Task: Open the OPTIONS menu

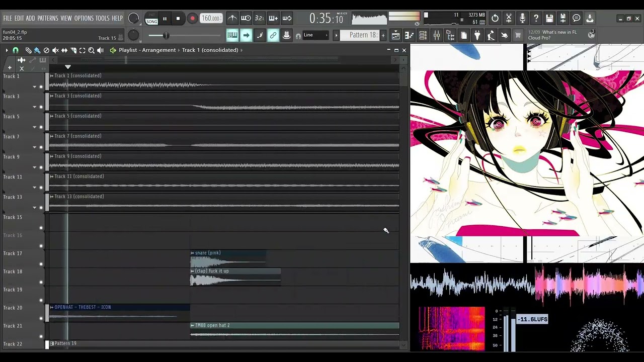Action: pos(84,19)
